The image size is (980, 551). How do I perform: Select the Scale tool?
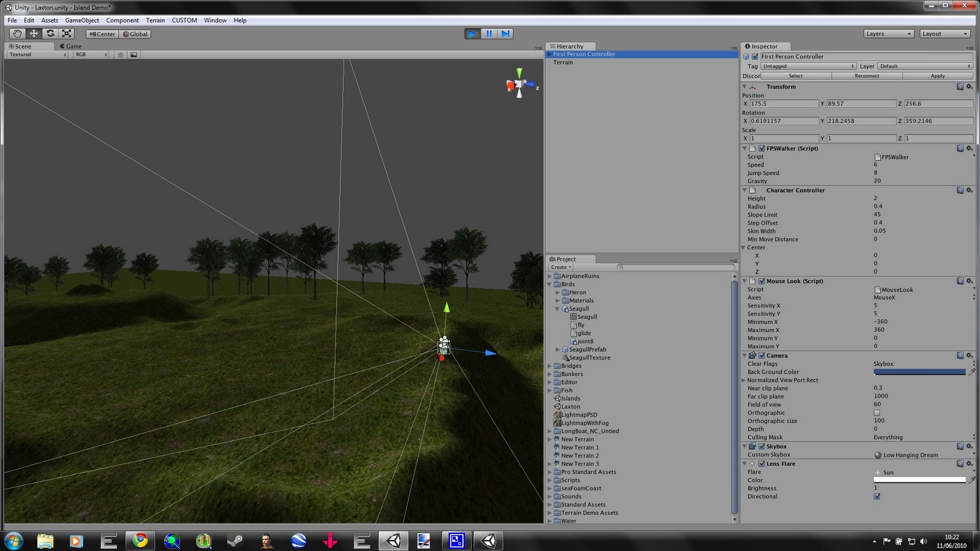pyautogui.click(x=66, y=34)
